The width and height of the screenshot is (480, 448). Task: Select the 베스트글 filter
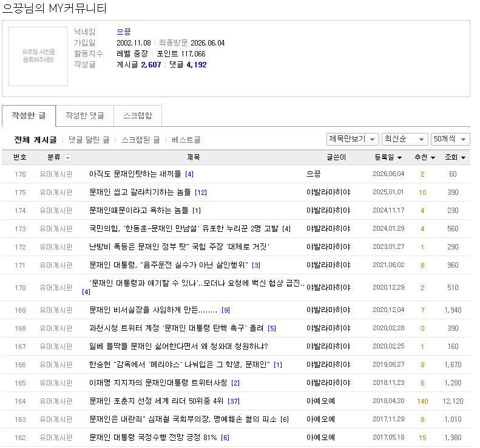tap(186, 140)
